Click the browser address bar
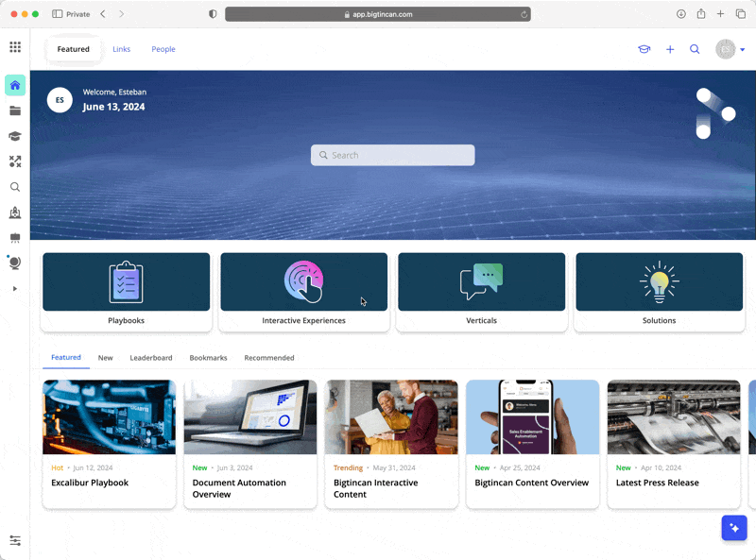Image resolution: width=756 pixels, height=560 pixels. [x=378, y=14]
